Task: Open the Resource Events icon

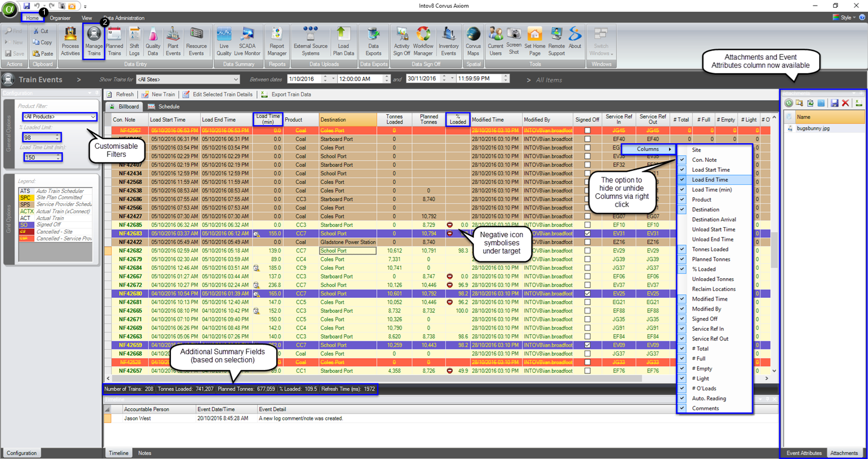Action: click(x=196, y=42)
